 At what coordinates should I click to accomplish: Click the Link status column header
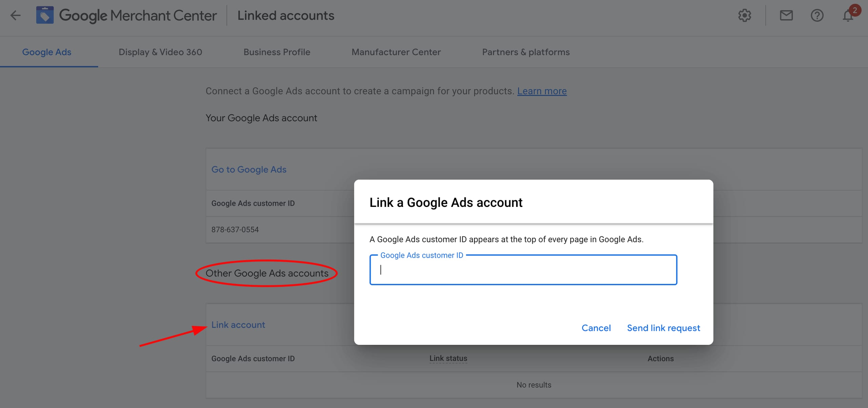click(x=448, y=358)
